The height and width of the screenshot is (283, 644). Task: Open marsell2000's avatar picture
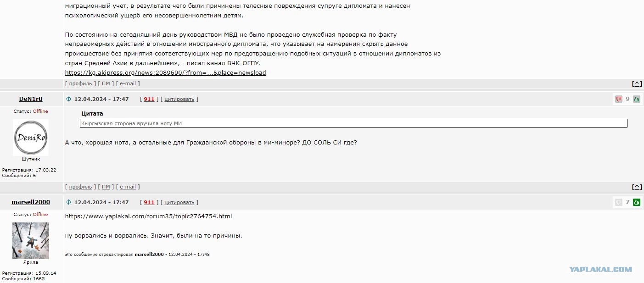(x=31, y=241)
